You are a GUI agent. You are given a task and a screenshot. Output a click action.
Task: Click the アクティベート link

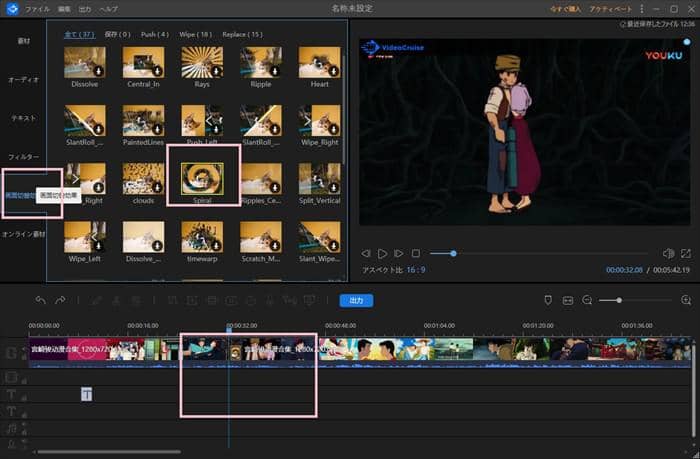pos(610,9)
